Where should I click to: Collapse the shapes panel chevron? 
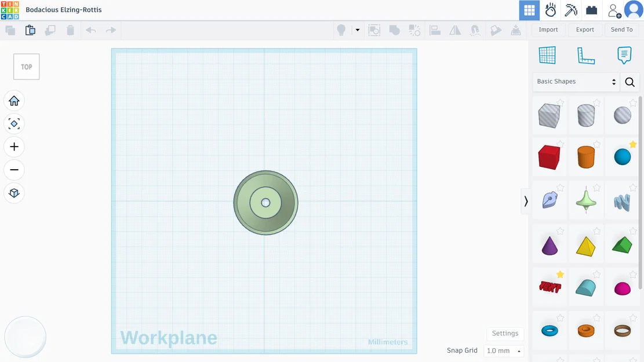pos(526,201)
